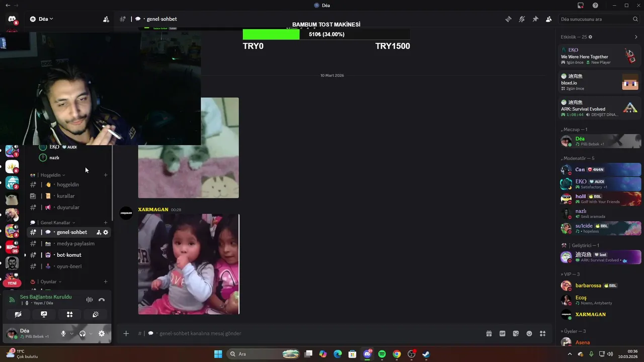Image resolution: width=644 pixels, height=362 pixels.
Task: Edit genel-sohbet channel gear icon
Action: click(x=106, y=232)
